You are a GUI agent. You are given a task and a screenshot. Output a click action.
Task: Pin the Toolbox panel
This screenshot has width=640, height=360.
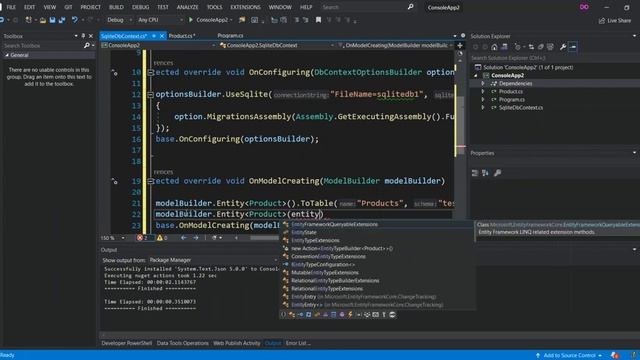(x=83, y=36)
